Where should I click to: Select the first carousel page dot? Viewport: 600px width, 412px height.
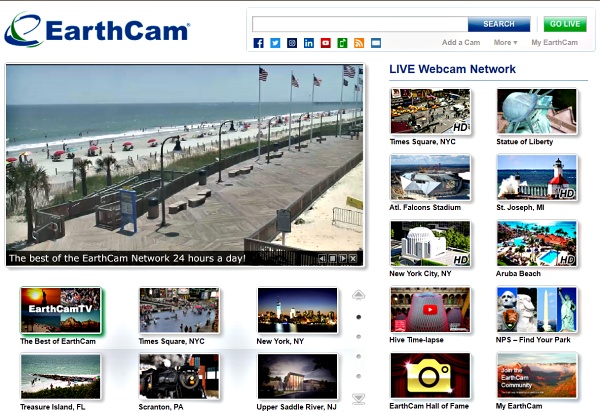(358, 316)
